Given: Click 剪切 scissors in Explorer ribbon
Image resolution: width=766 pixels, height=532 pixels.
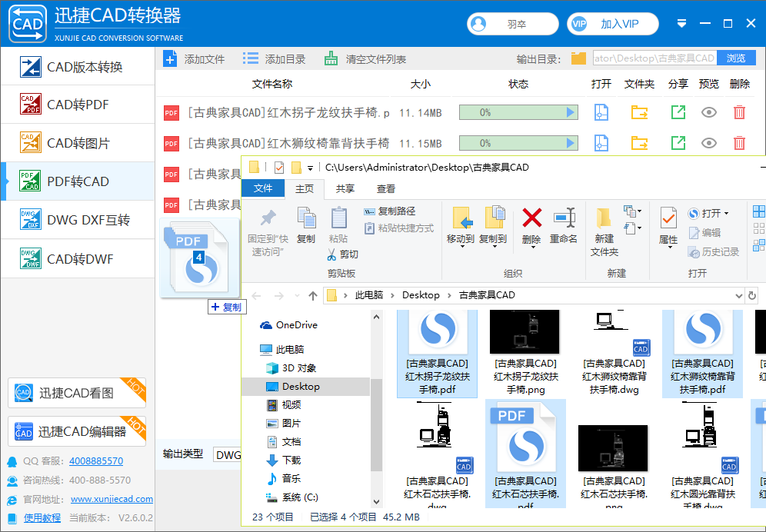Looking at the screenshot, I should [x=342, y=254].
